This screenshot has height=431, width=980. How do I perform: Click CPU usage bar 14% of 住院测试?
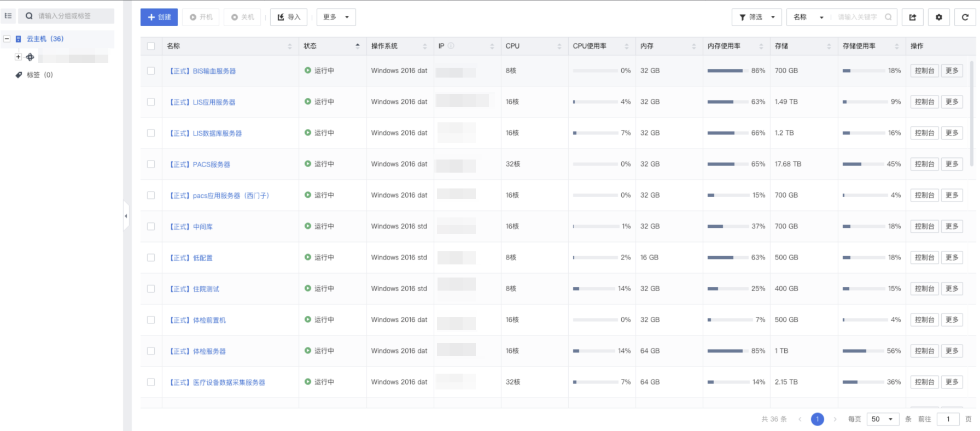(593, 288)
